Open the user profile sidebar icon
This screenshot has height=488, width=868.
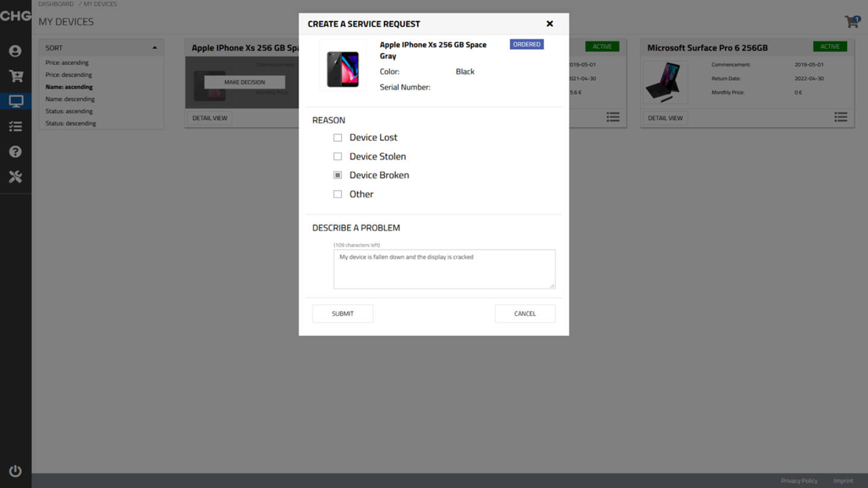click(x=15, y=51)
